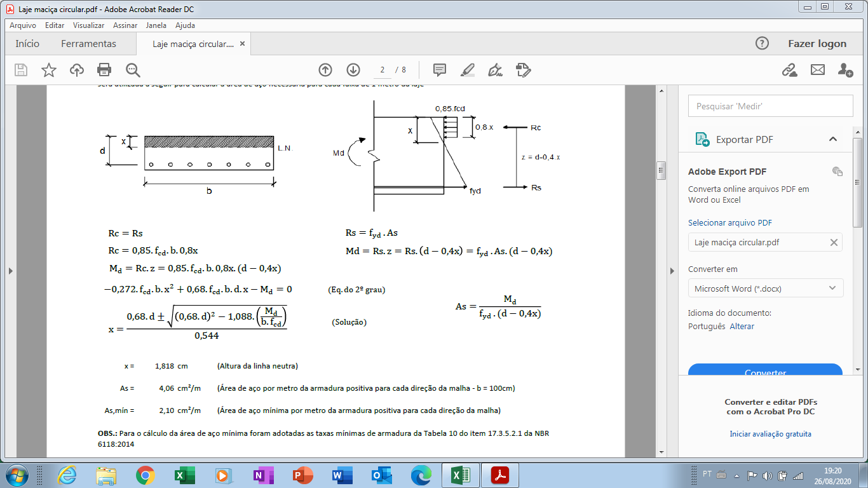Click the Converter button
The height and width of the screenshot is (488, 868).
(x=765, y=370)
